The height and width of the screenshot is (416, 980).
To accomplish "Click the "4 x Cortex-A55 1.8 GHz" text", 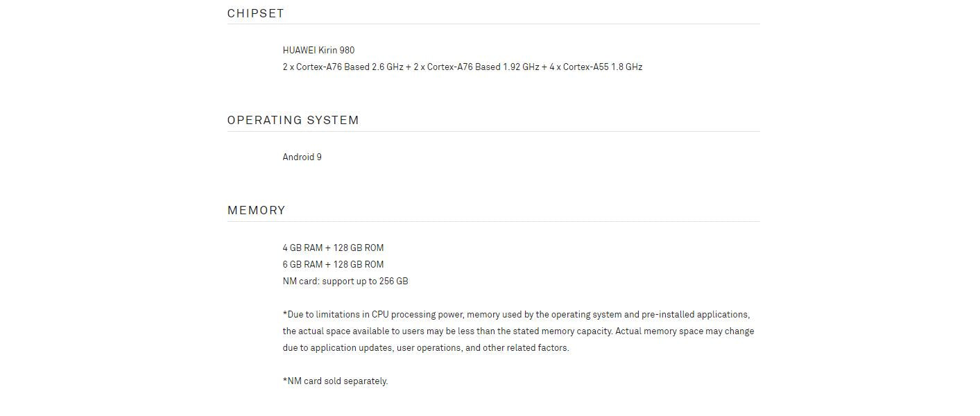I will click(x=596, y=67).
